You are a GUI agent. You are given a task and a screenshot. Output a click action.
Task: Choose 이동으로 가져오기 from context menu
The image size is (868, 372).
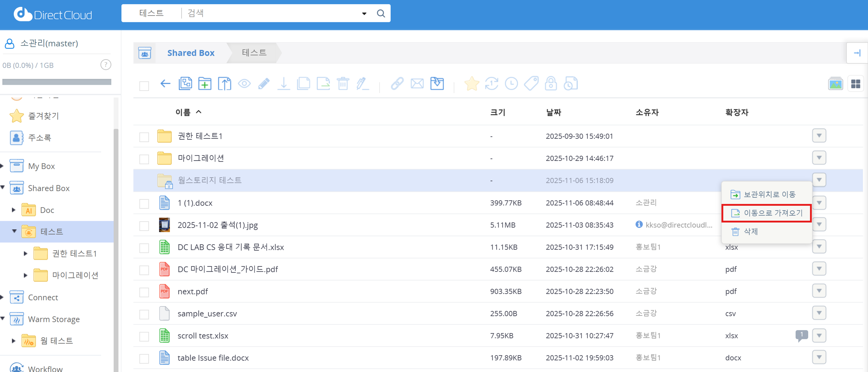pos(767,213)
